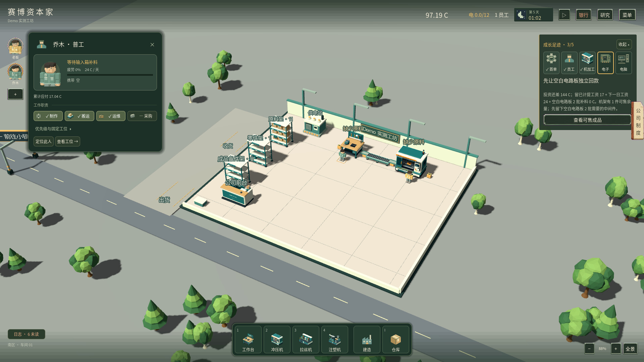
Task: Start game time with play button
Action: coord(564,15)
